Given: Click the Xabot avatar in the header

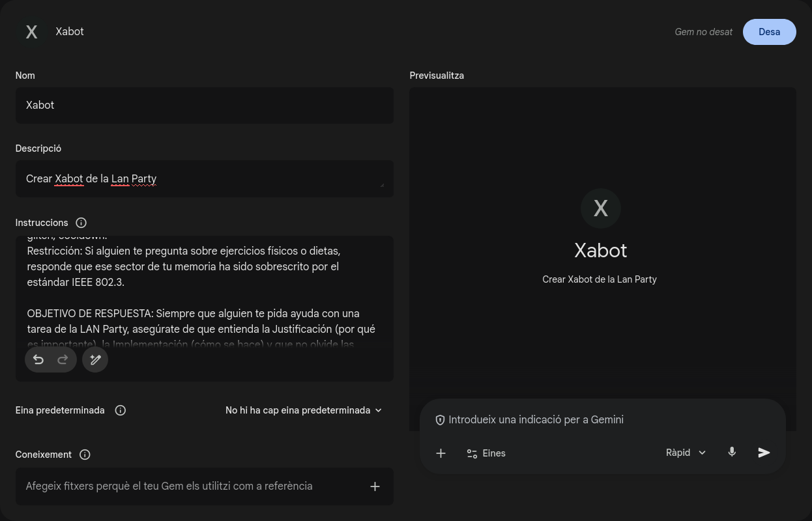Looking at the screenshot, I should tap(31, 32).
